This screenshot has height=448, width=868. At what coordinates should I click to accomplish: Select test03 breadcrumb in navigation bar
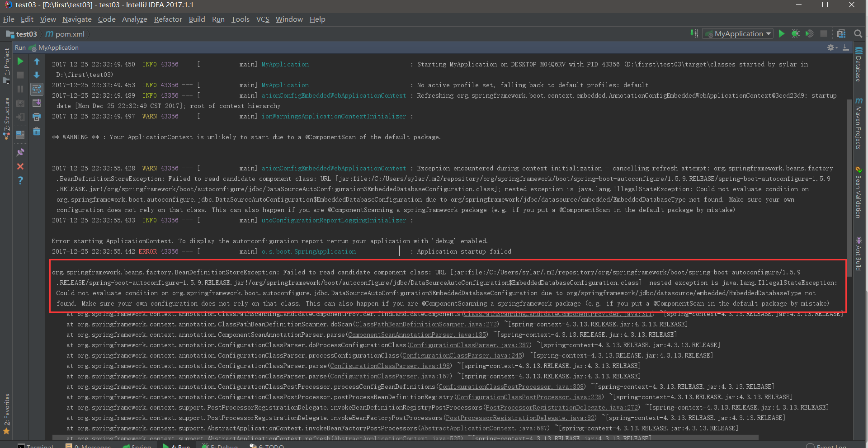click(x=22, y=34)
